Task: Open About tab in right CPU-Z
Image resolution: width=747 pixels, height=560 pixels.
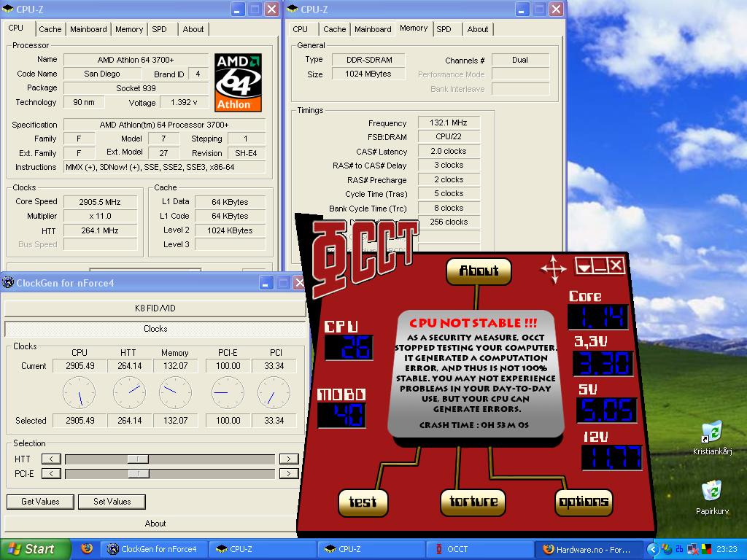Action: (477, 29)
